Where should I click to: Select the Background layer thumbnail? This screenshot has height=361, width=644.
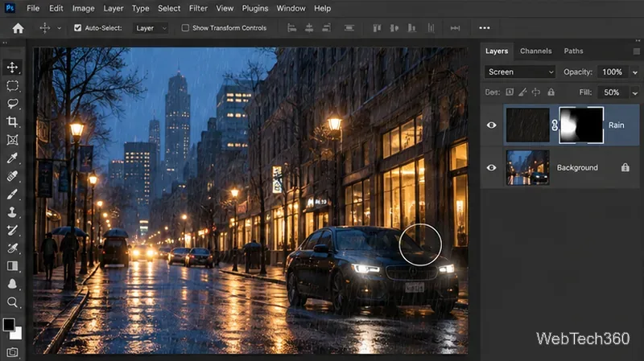(528, 167)
